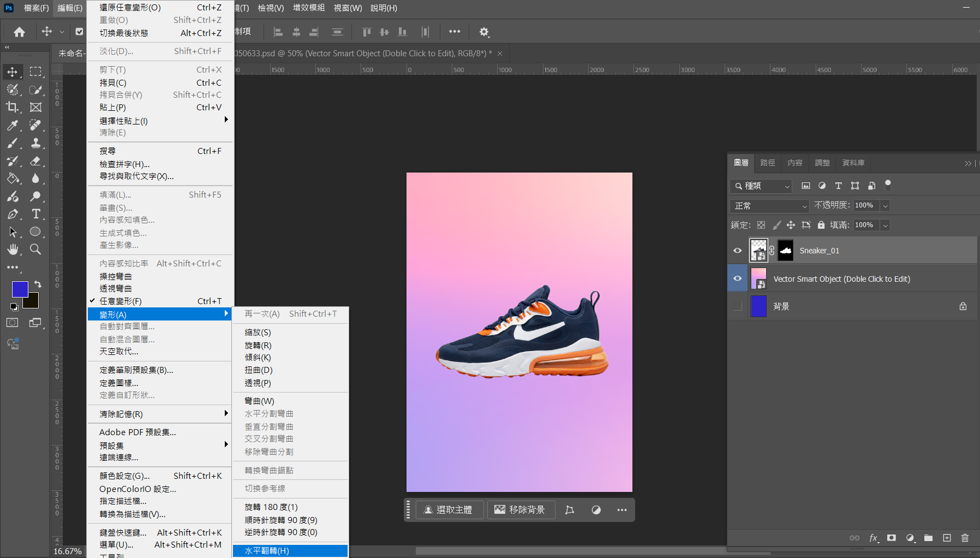Select the Eraser tool
The height and width of the screenshot is (558, 980).
35,161
